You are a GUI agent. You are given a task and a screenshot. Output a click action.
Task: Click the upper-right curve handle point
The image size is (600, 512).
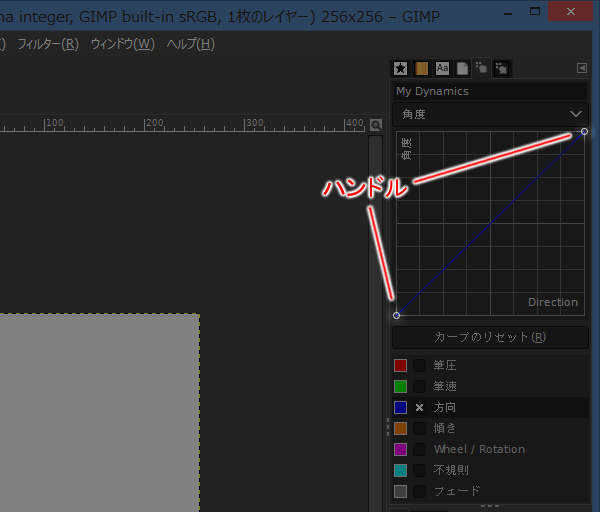point(584,131)
